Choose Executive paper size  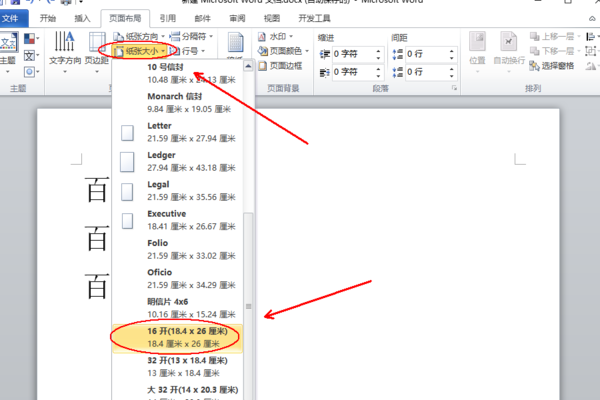pyautogui.click(x=178, y=220)
